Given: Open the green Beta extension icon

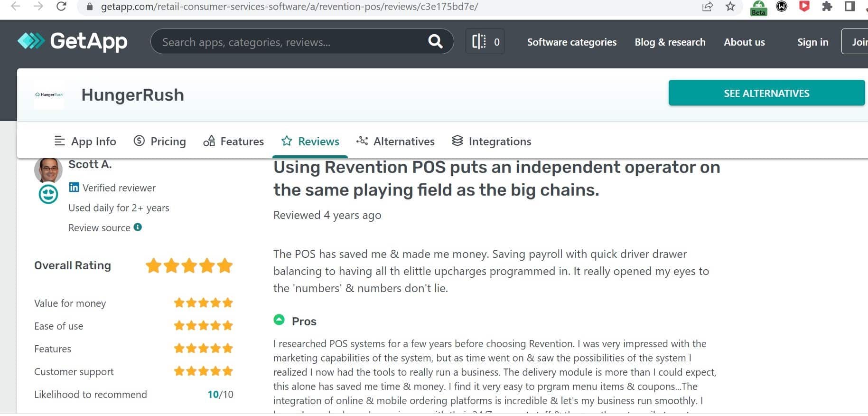Looking at the screenshot, I should [758, 8].
